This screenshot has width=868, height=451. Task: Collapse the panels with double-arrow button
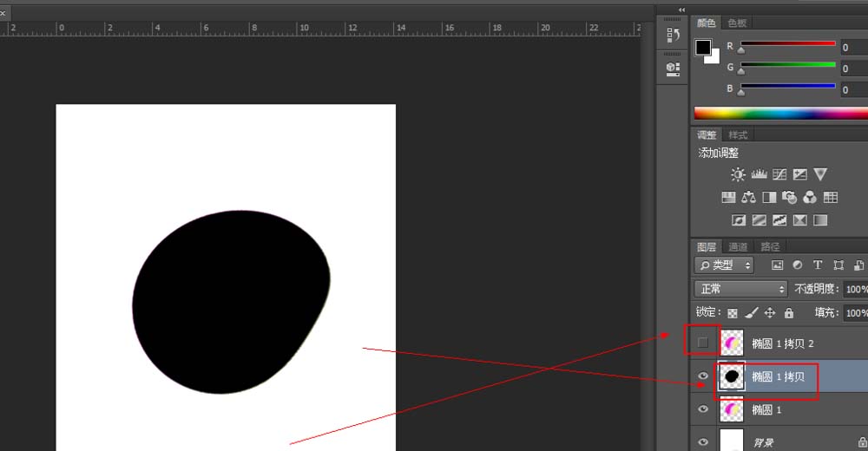681,10
